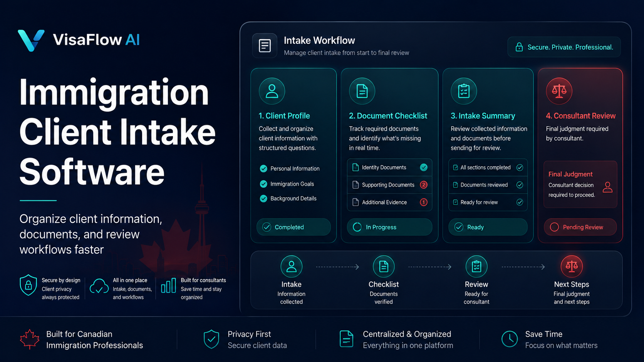Toggle the Immigration Goals checkmark
The image size is (644, 362).
[263, 184]
